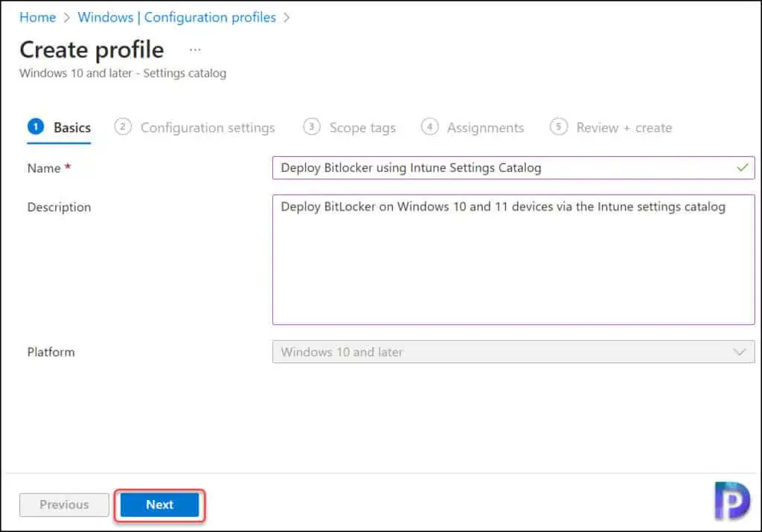This screenshot has height=532, width=762.
Task: Click the 'Windows 10 and later - Settings catalog' subtitle
Action: click(x=123, y=74)
